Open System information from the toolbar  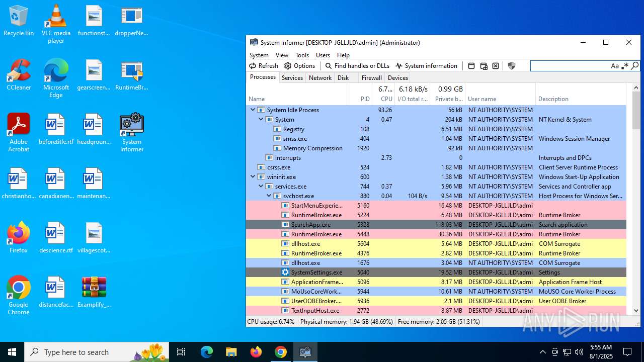[427, 66]
